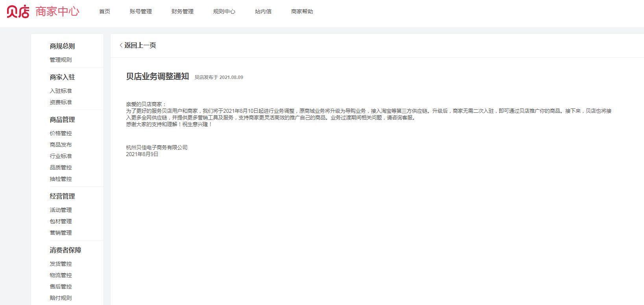
Task: Open the 首页 menu item
Action: point(105,11)
